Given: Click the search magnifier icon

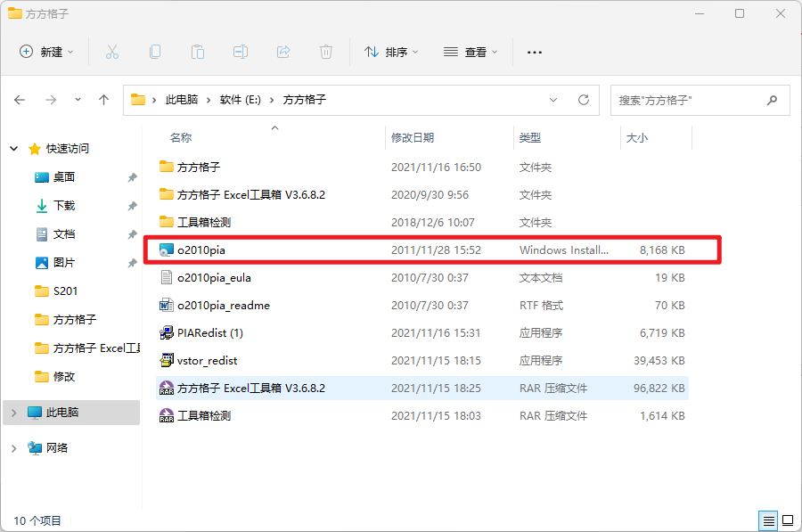Looking at the screenshot, I should 773,101.
